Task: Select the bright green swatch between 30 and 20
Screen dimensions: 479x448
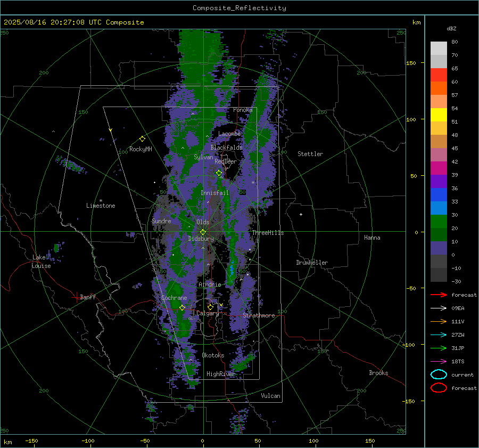Action: coord(439,222)
